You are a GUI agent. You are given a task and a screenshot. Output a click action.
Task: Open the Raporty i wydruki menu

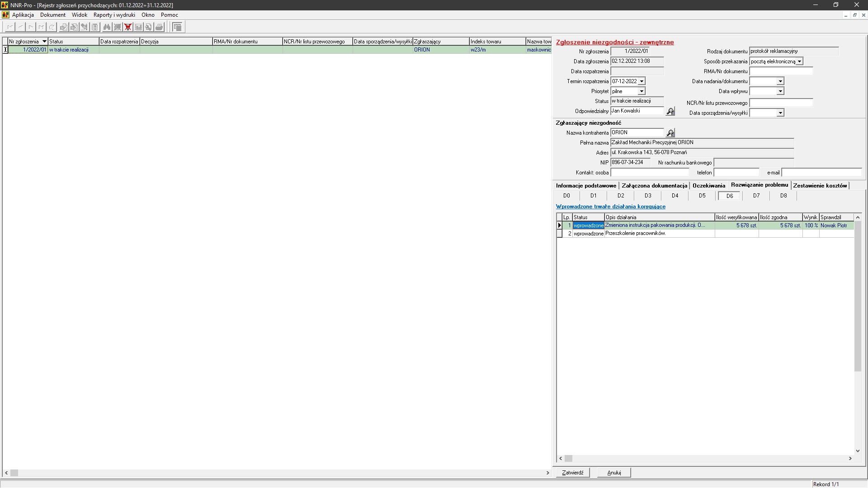114,15
